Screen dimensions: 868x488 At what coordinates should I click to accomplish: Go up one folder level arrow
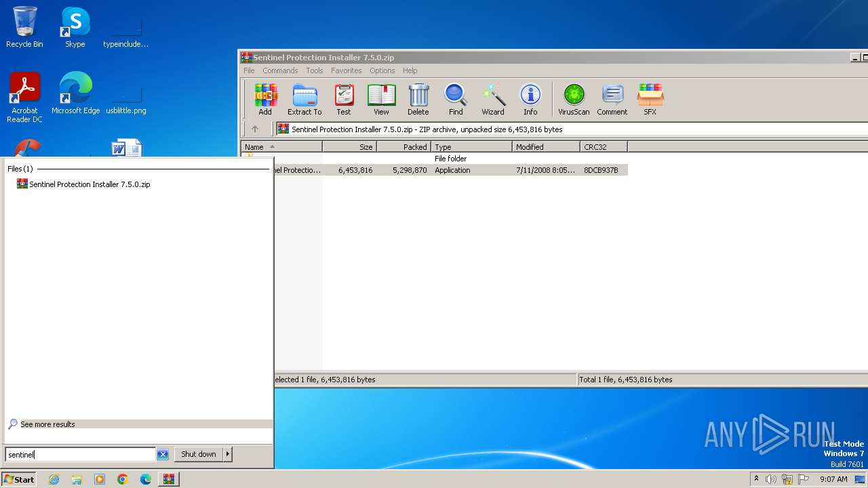255,129
